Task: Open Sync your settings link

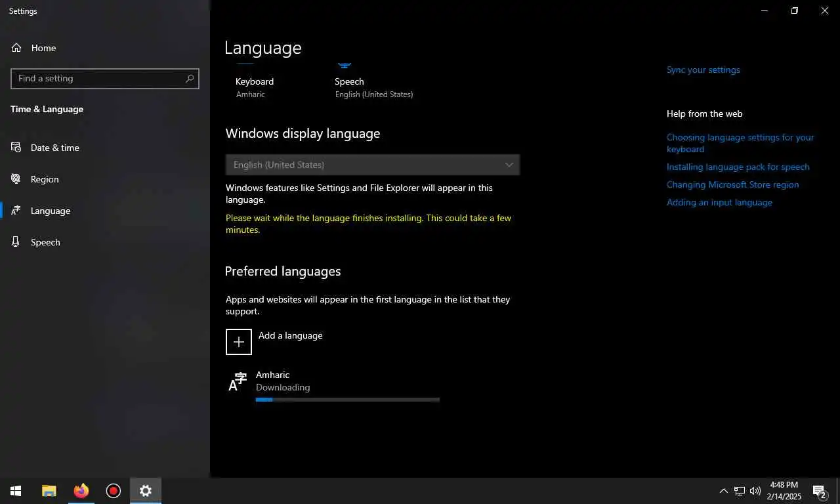Action: pyautogui.click(x=703, y=70)
